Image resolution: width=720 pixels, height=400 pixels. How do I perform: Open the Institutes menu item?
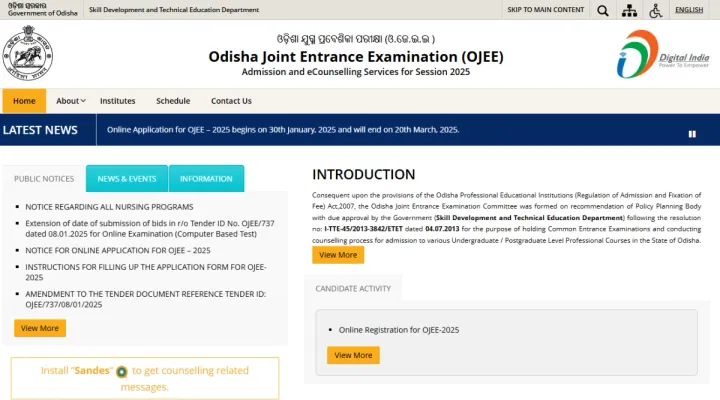point(118,101)
